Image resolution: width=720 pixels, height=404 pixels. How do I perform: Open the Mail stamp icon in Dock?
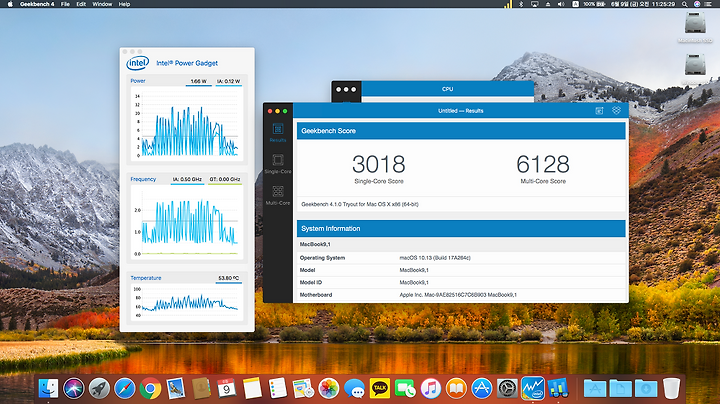176,388
